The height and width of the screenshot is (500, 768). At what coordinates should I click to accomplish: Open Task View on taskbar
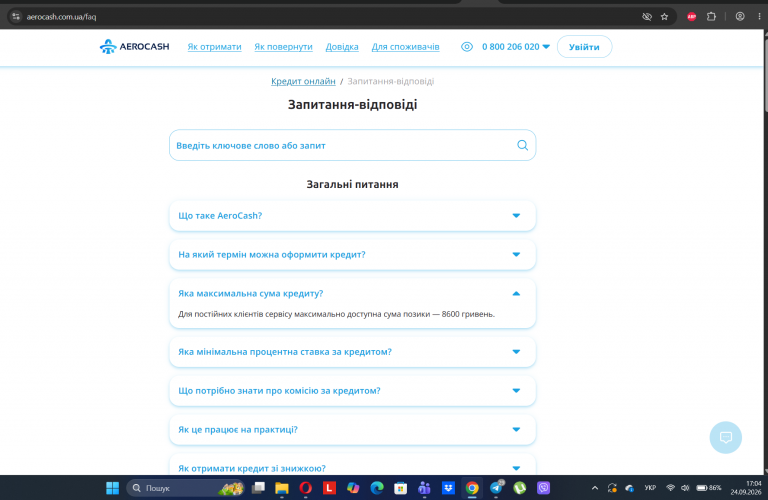[x=258, y=488]
